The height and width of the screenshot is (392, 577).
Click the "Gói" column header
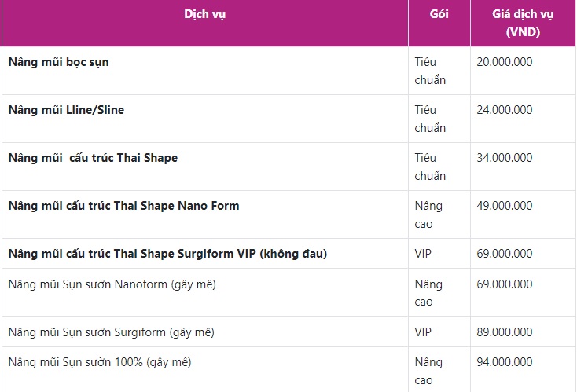click(x=439, y=14)
